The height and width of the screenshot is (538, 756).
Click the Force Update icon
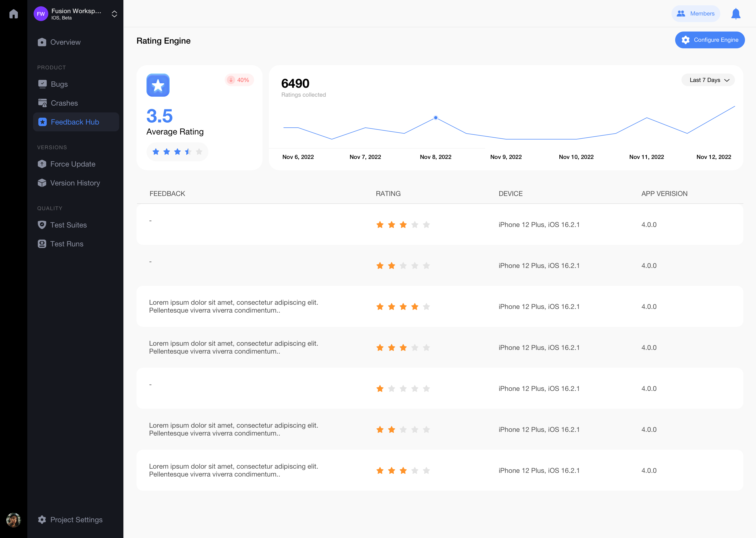42,164
